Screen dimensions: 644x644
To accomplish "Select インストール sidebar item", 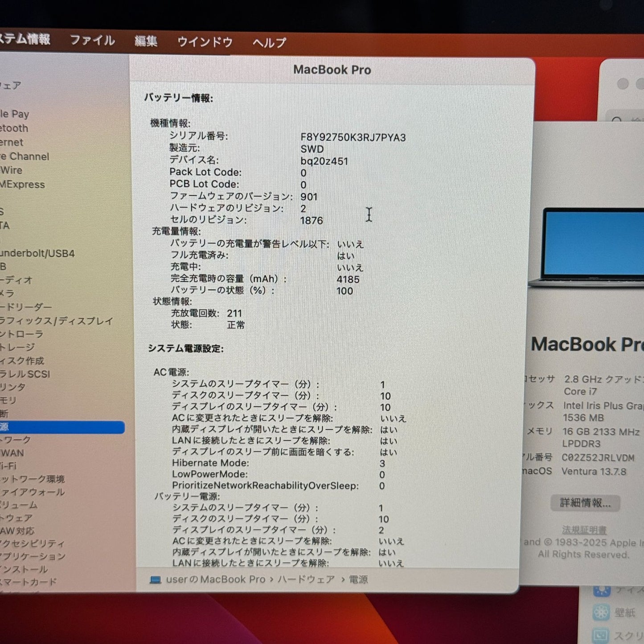I will pos(24,570).
